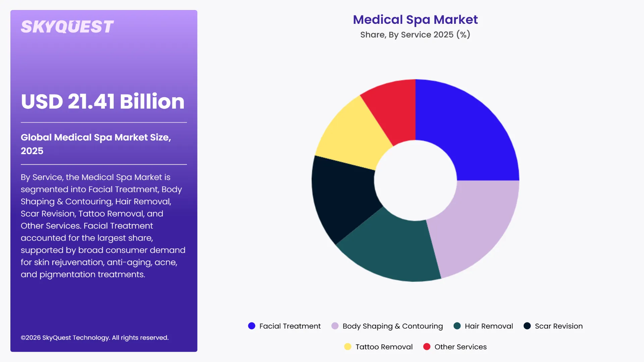Toggle the Hair Removal legend label
Image resolution: width=644 pixels, height=362 pixels.
489,326
